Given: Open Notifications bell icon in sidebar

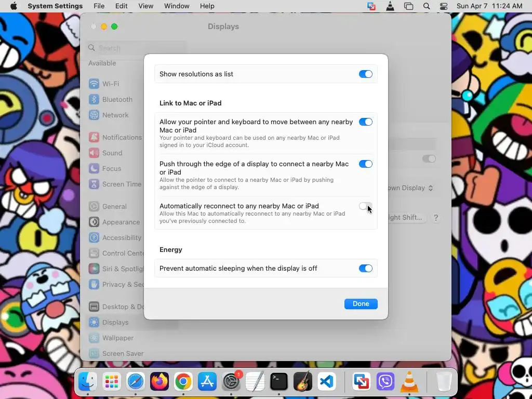Looking at the screenshot, I should [x=94, y=137].
